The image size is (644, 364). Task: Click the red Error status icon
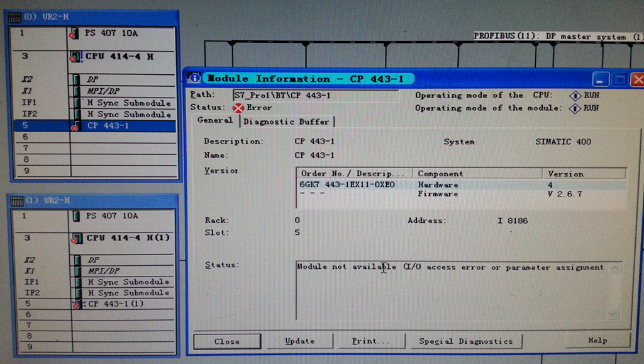tap(238, 108)
